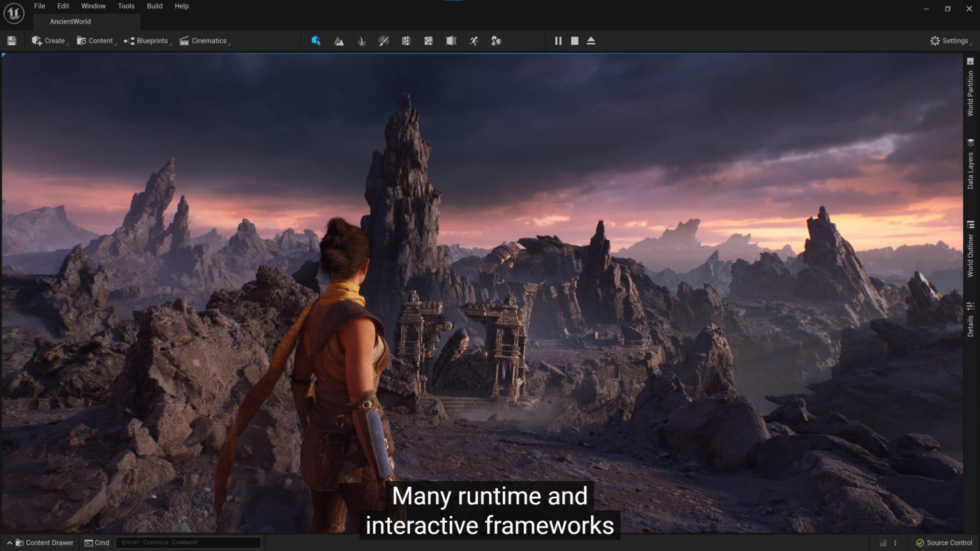Eject from the player controller

coord(591,41)
